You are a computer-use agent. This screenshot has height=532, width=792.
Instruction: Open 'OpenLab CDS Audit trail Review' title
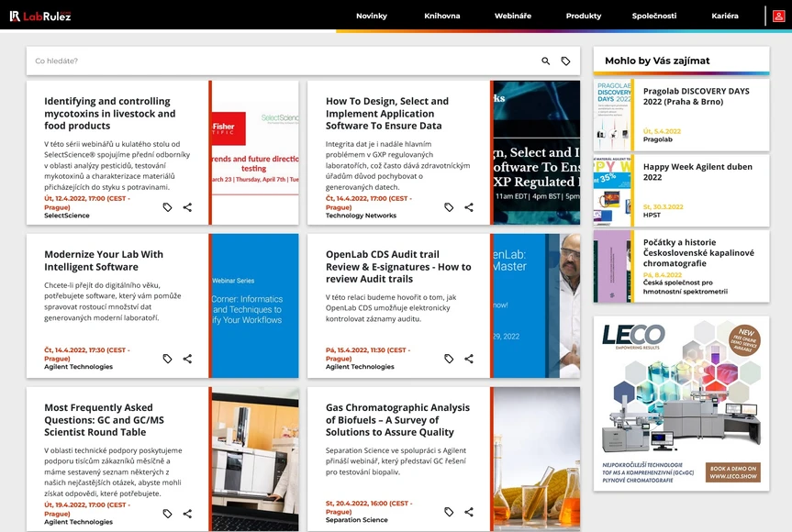pos(398,267)
